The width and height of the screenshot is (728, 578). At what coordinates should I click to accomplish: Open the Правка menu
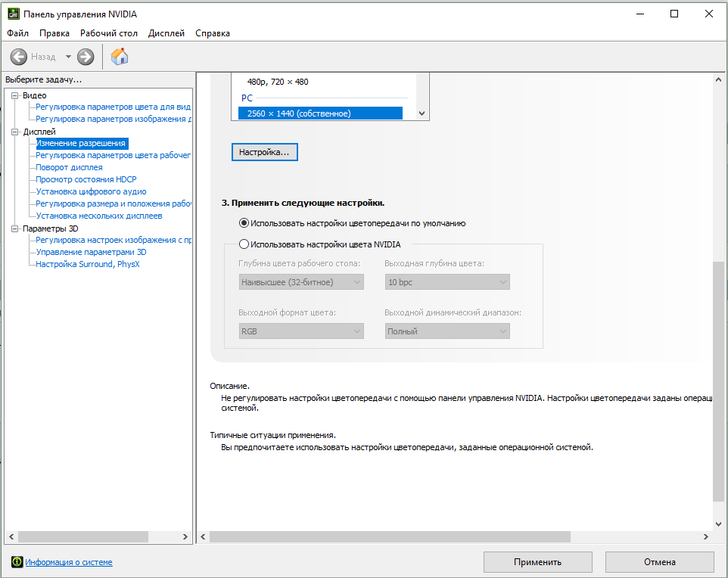coord(54,33)
